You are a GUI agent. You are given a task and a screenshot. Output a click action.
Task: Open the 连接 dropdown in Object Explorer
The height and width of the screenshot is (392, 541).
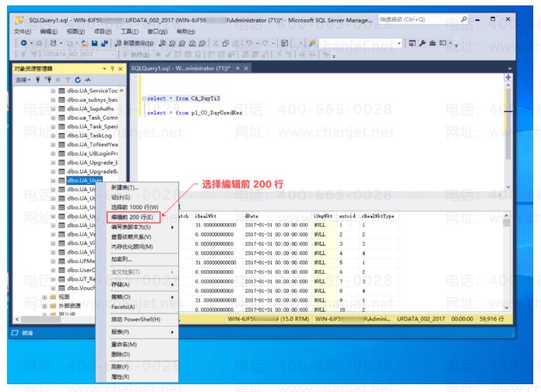coord(23,80)
